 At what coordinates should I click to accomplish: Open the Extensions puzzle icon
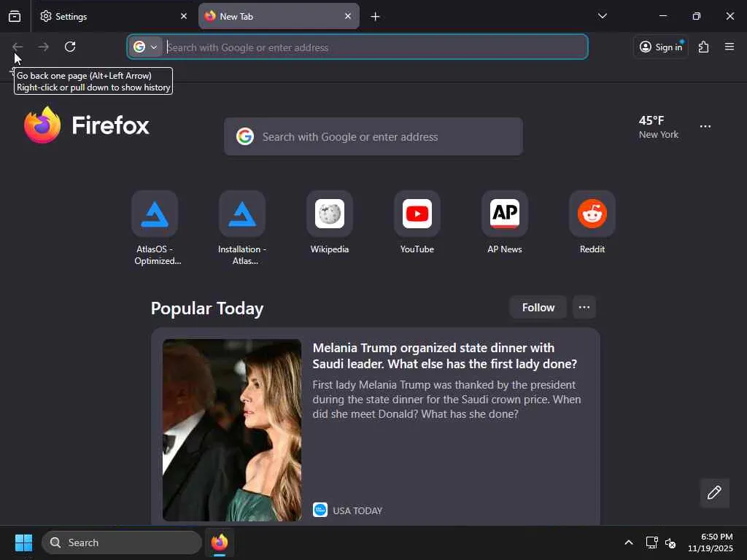704,47
